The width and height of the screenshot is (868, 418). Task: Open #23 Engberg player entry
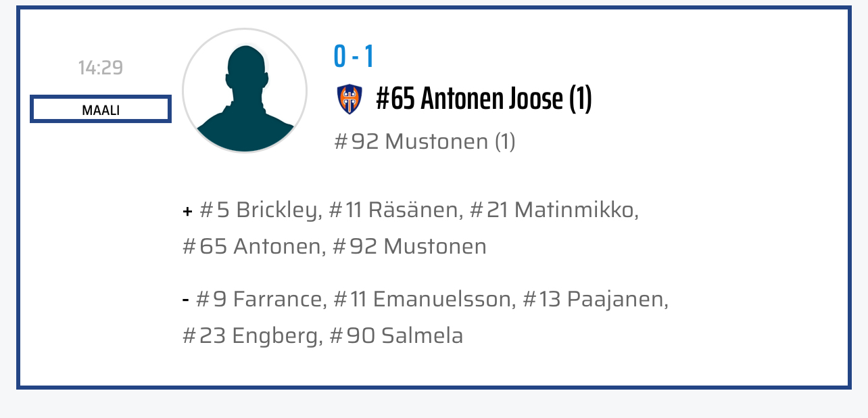click(252, 335)
